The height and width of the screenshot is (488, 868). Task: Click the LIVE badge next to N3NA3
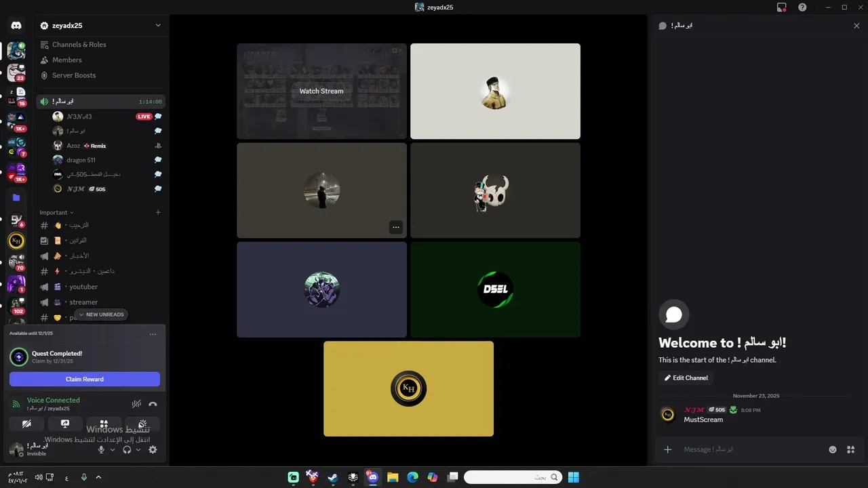pos(144,117)
